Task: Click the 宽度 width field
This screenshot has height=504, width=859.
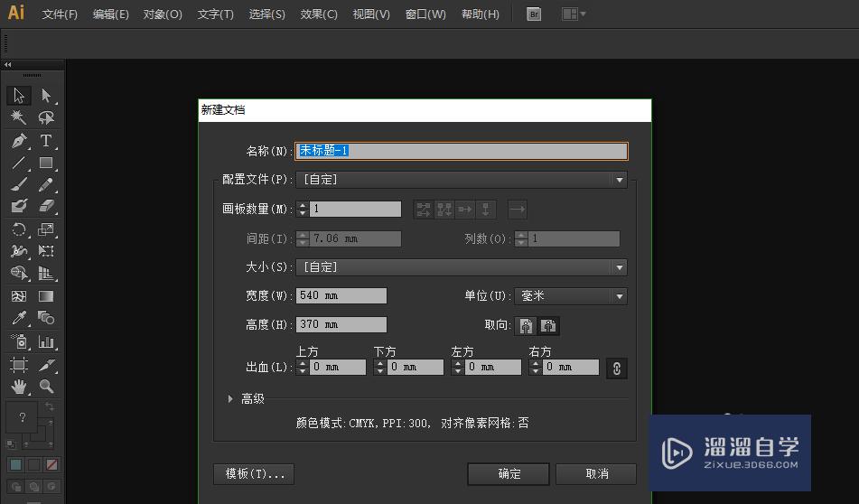Action: [x=341, y=296]
